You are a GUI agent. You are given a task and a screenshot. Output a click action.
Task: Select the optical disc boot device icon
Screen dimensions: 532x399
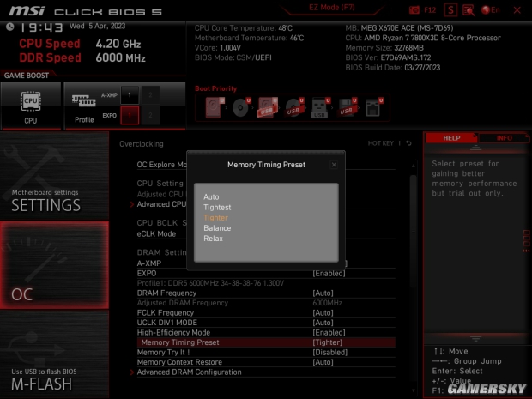tap(241, 107)
